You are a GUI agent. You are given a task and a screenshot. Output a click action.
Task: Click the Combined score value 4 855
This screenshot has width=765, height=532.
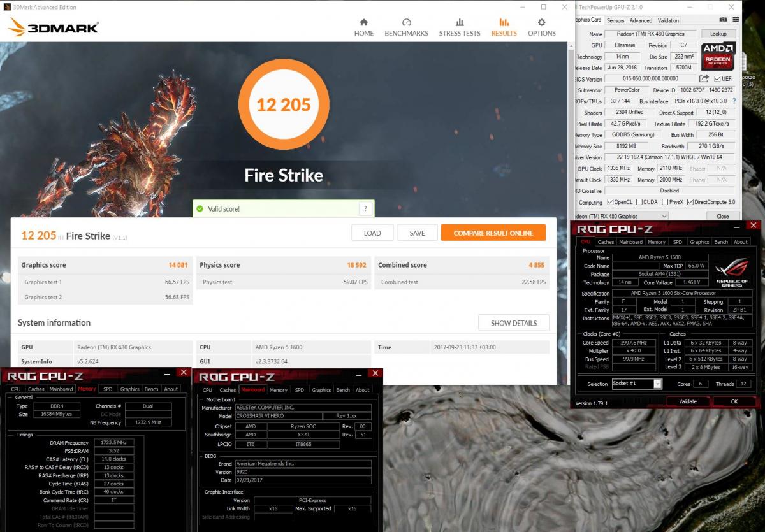point(536,265)
